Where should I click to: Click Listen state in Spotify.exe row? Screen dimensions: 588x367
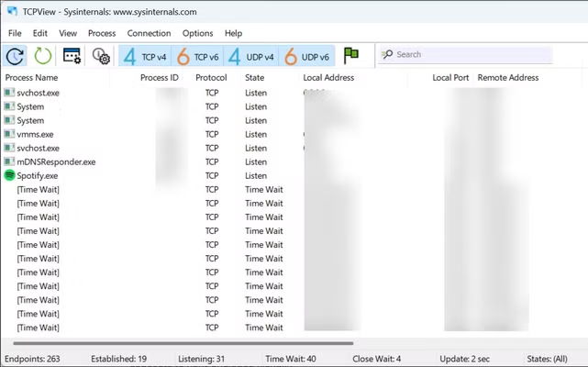click(256, 175)
